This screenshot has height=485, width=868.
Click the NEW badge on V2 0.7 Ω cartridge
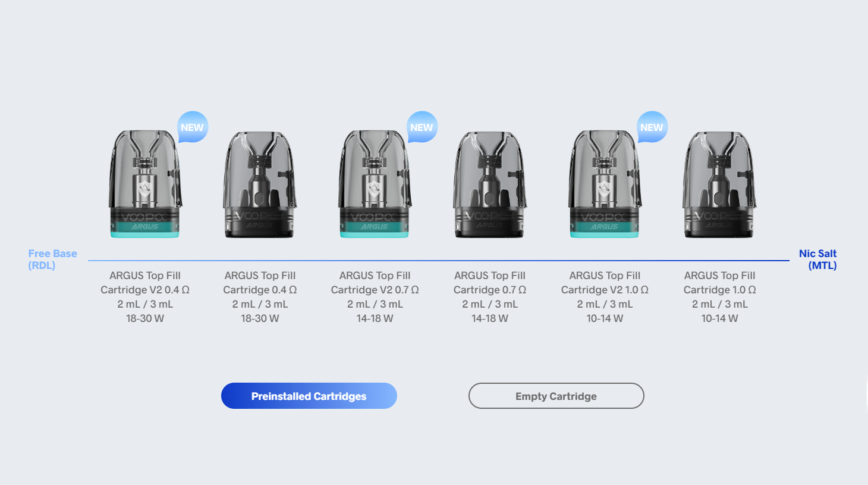[422, 127]
